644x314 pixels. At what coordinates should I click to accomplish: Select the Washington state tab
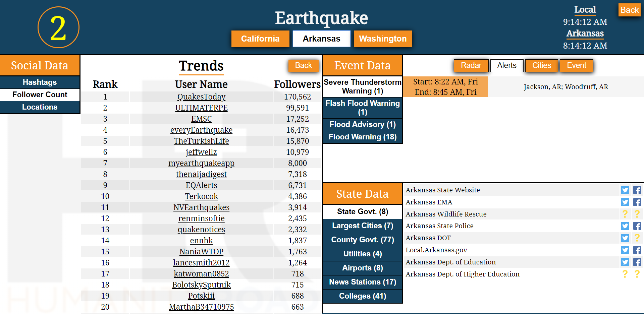[382, 39]
